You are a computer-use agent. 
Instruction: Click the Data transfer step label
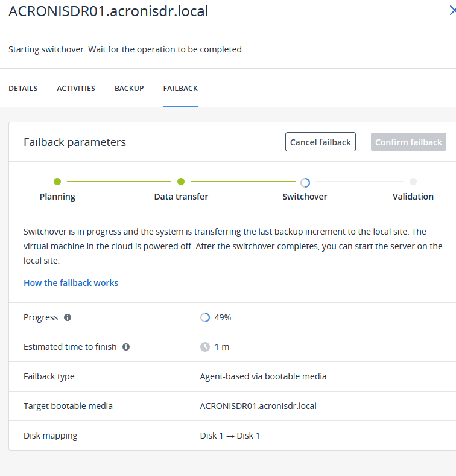click(181, 197)
